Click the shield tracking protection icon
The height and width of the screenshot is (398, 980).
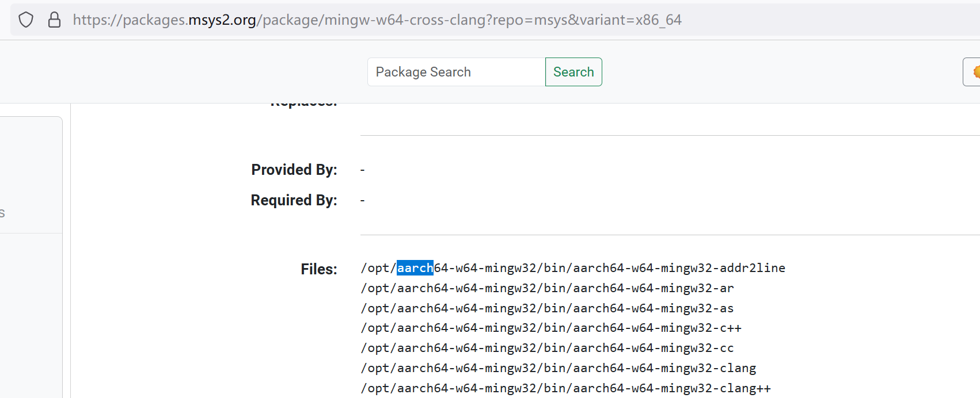(x=26, y=20)
